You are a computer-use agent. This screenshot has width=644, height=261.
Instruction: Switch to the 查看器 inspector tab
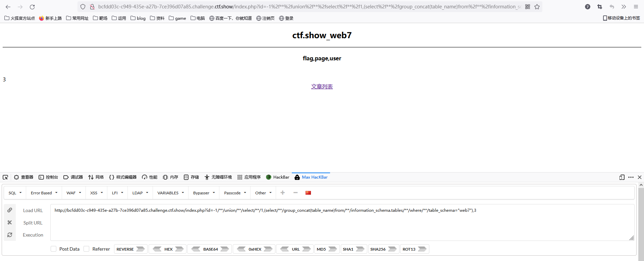[23, 177]
